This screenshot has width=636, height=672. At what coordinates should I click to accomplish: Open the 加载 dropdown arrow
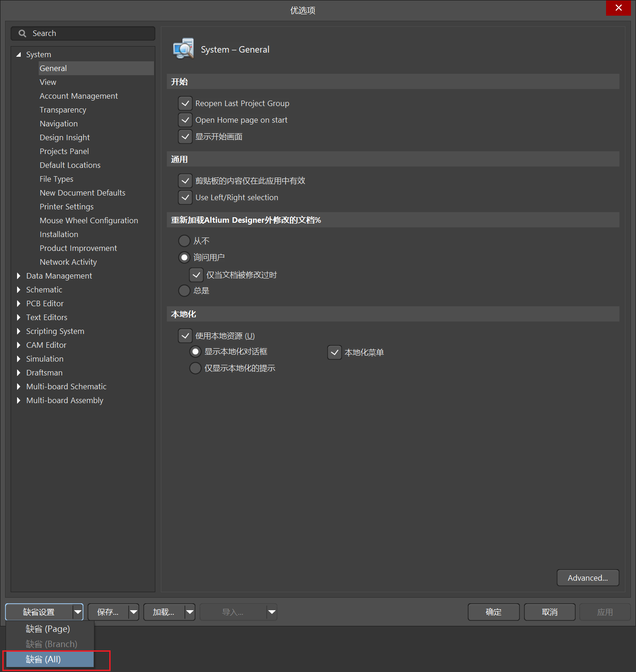pyautogui.click(x=190, y=612)
